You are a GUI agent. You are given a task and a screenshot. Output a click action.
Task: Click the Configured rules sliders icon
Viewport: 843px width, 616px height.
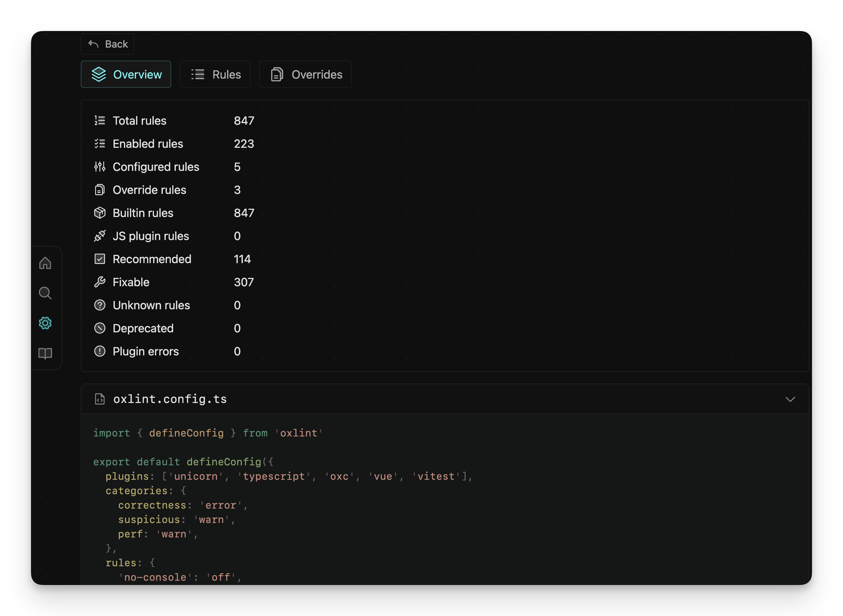click(x=99, y=167)
